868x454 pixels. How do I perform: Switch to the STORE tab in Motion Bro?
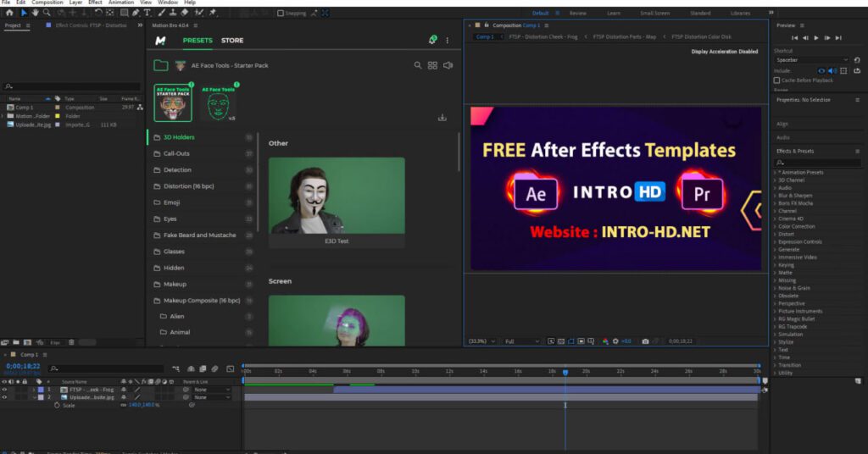tap(232, 41)
